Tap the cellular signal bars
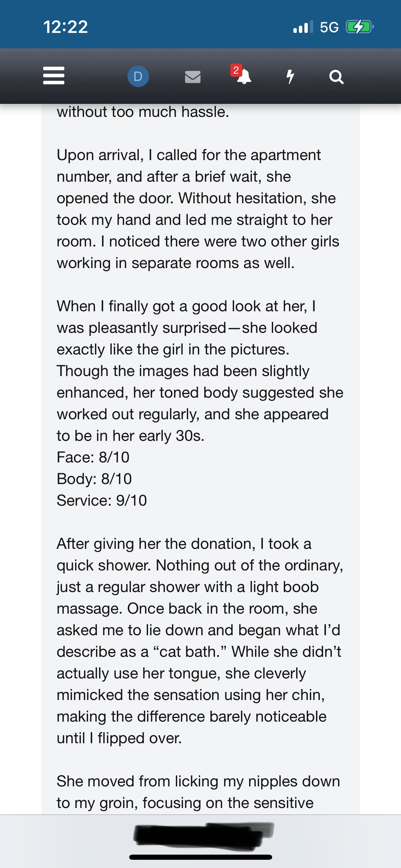The width and height of the screenshot is (401, 868). click(x=303, y=27)
